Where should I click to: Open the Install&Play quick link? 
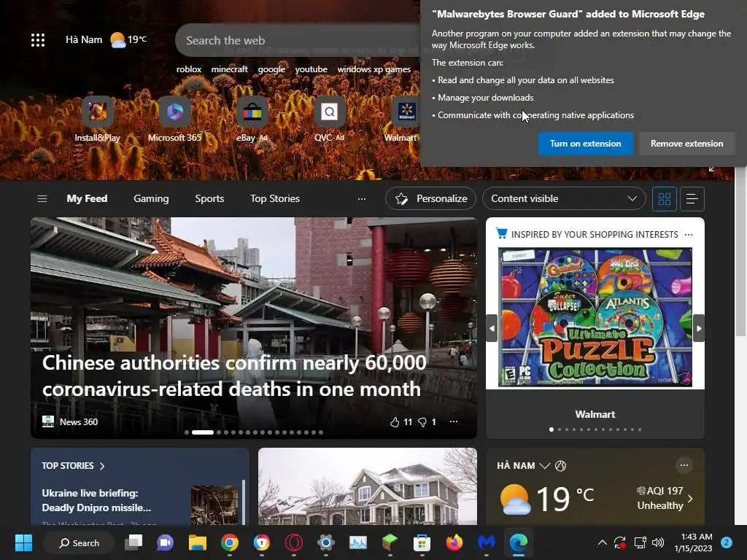[x=97, y=120]
